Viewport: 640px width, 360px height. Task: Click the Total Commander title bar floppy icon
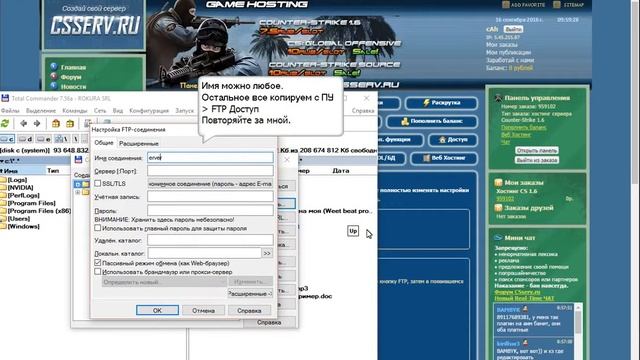tap(5, 98)
